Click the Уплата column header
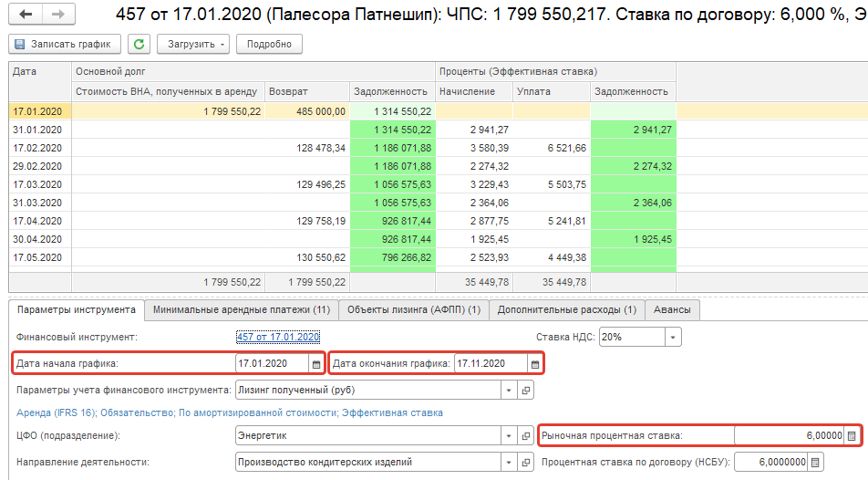Image resolution: width=868 pixels, height=480 pixels. pos(552,91)
